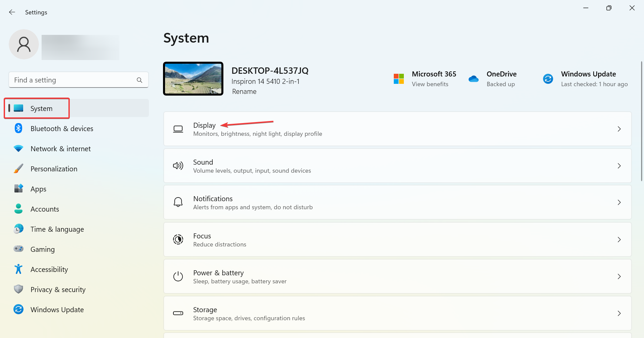Image resolution: width=644 pixels, height=338 pixels.
Task: Select Accounts in the sidebar
Action: click(45, 209)
